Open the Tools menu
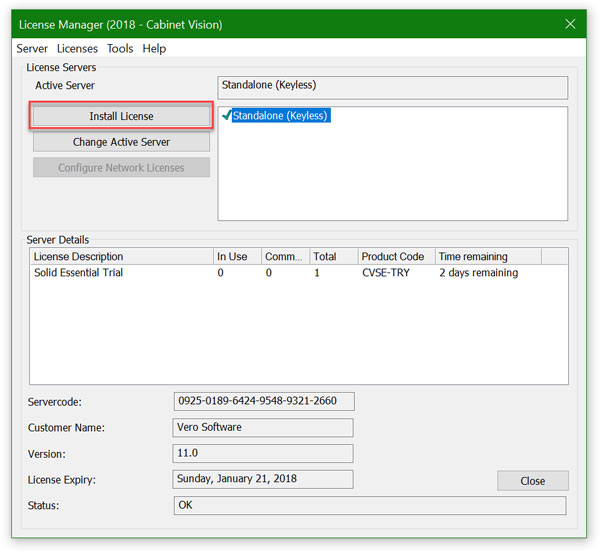600x552 pixels. pyautogui.click(x=120, y=49)
